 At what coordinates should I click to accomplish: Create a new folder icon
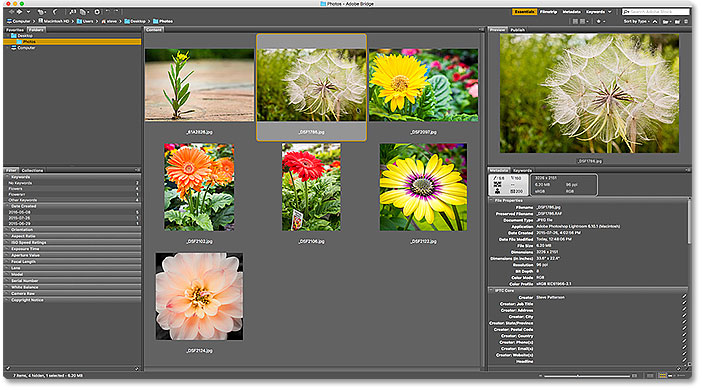[677, 22]
